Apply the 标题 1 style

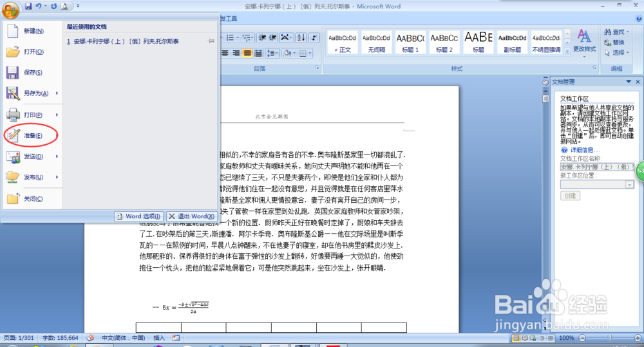410,42
